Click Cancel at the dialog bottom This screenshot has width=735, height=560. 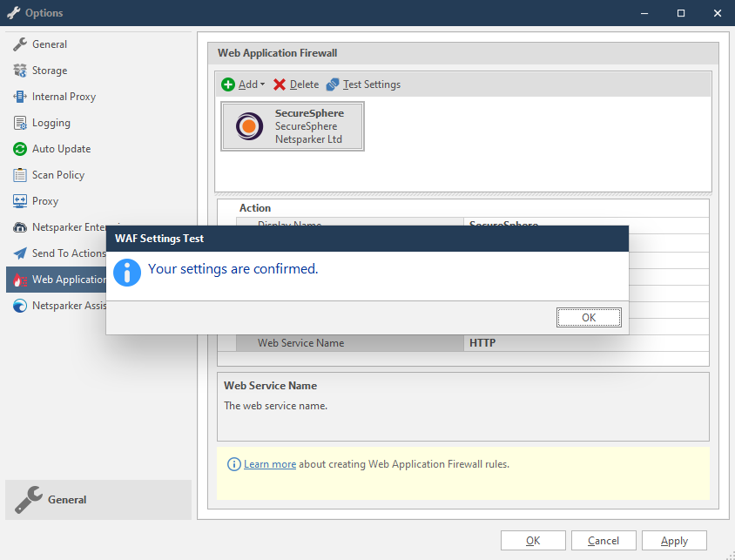pyautogui.click(x=604, y=541)
